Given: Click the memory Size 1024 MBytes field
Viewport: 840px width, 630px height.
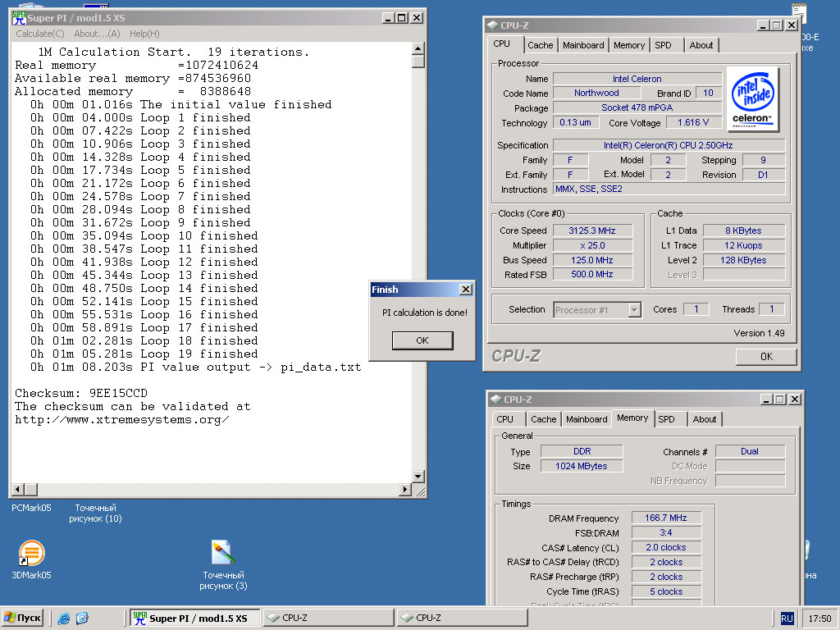Looking at the screenshot, I should pyautogui.click(x=582, y=466).
